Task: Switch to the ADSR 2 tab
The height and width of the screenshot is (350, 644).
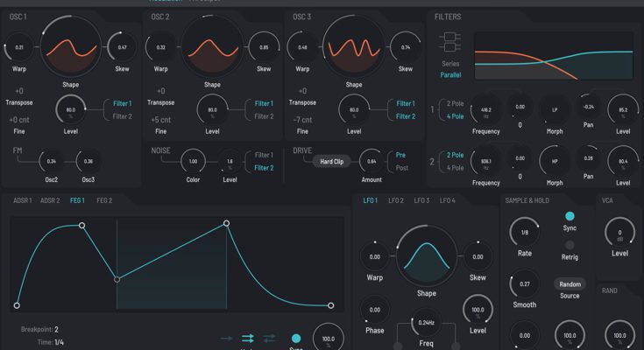Action: (50, 200)
